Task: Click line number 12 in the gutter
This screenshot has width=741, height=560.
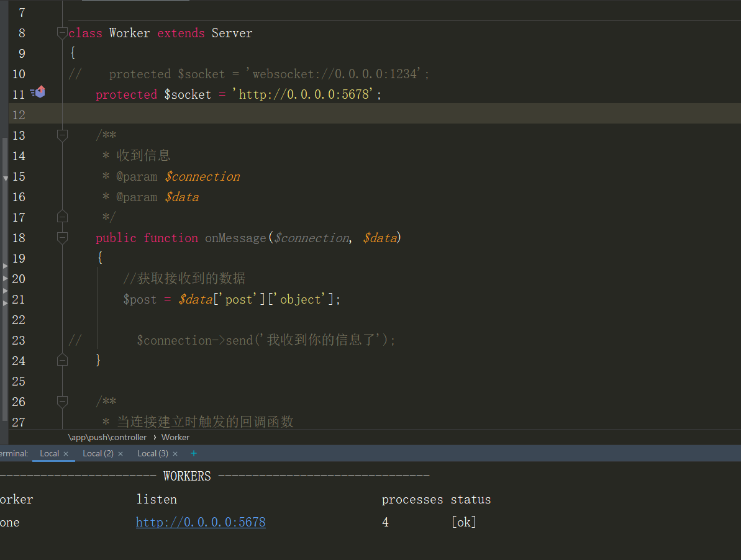Action: (x=19, y=115)
